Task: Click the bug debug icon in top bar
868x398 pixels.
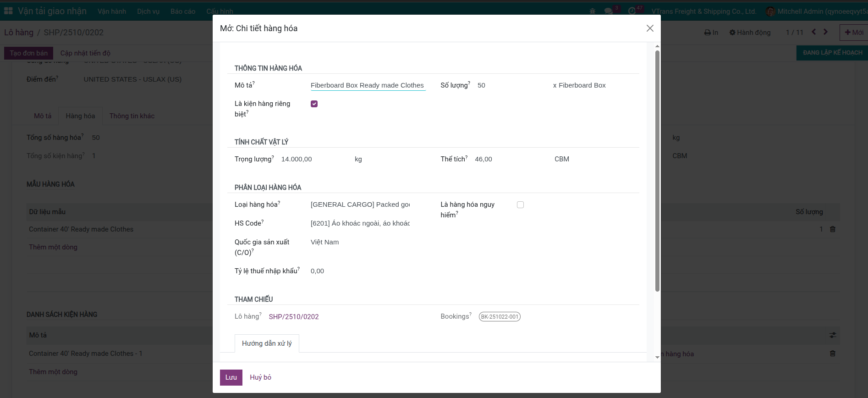Action: [593, 11]
